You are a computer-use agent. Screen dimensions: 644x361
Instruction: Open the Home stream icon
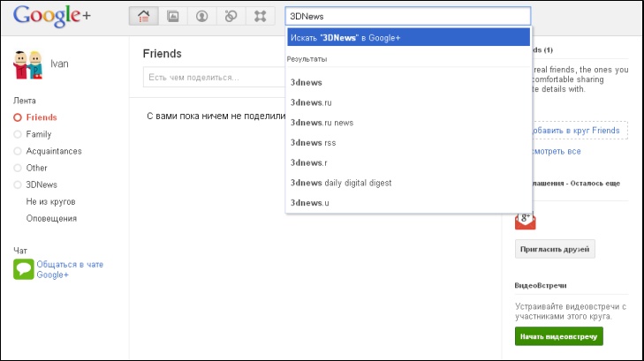(144, 17)
